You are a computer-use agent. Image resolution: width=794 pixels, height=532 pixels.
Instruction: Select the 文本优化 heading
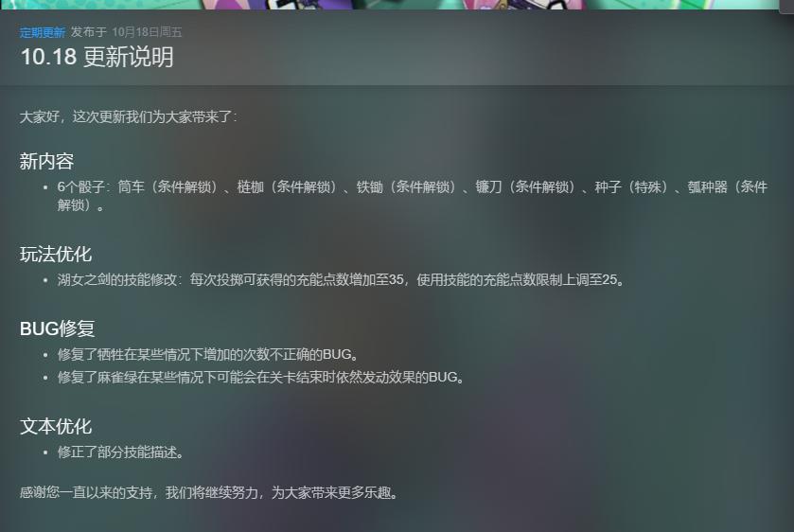pos(56,427)
